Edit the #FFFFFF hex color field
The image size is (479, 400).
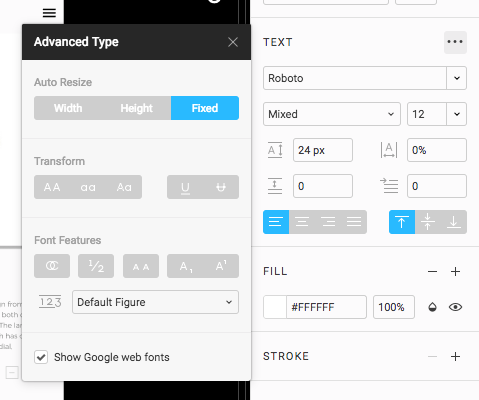coord(327,307)
